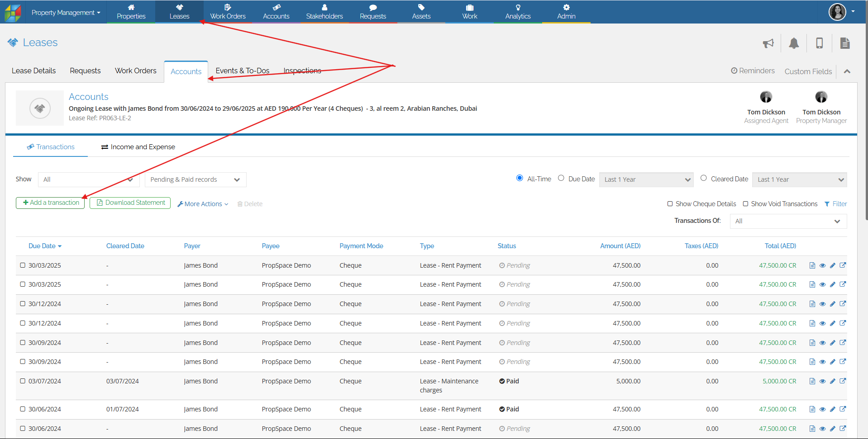Image resolution: width=868 pixels, height=439 pixels.
Task: View the first 30/12/2024 transaction via eye icon
Action: pyautogui.click(x=822, y=304)
